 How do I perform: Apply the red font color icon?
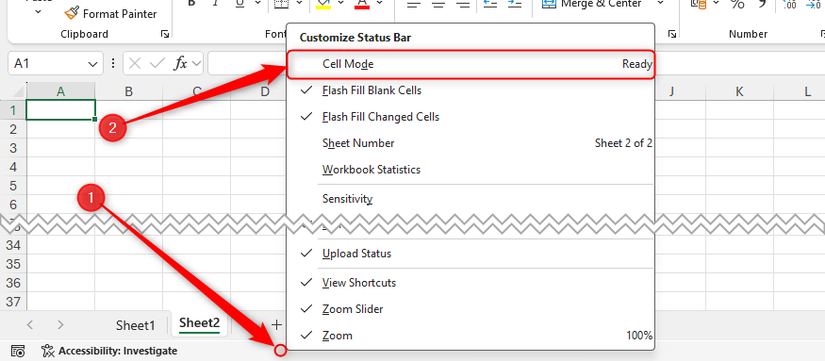point(361,4)
